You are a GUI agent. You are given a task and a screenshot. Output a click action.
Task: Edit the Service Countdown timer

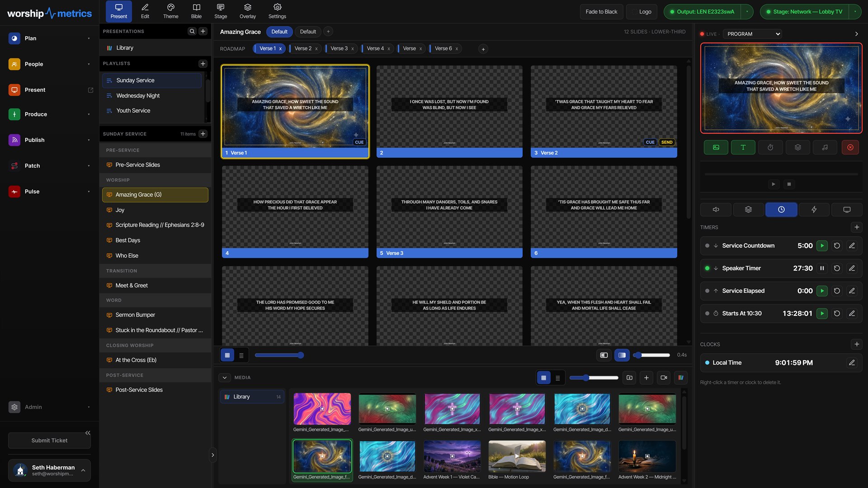[852, 246]
